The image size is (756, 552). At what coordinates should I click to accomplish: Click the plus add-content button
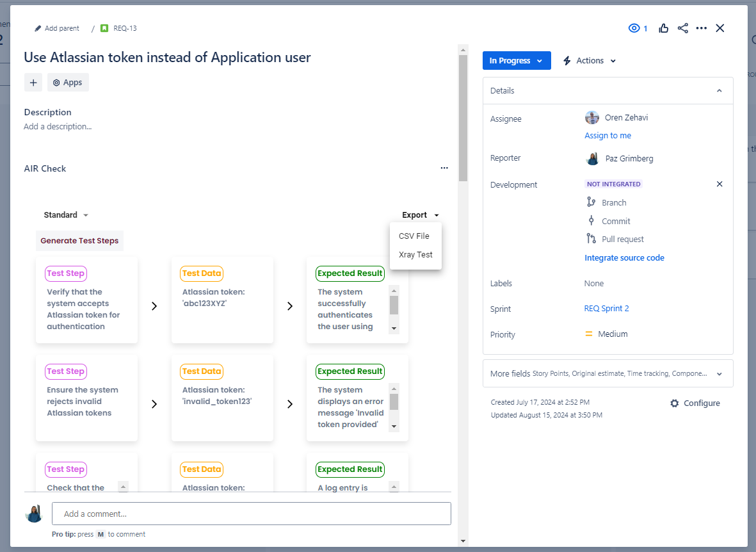tap(33, 83)
